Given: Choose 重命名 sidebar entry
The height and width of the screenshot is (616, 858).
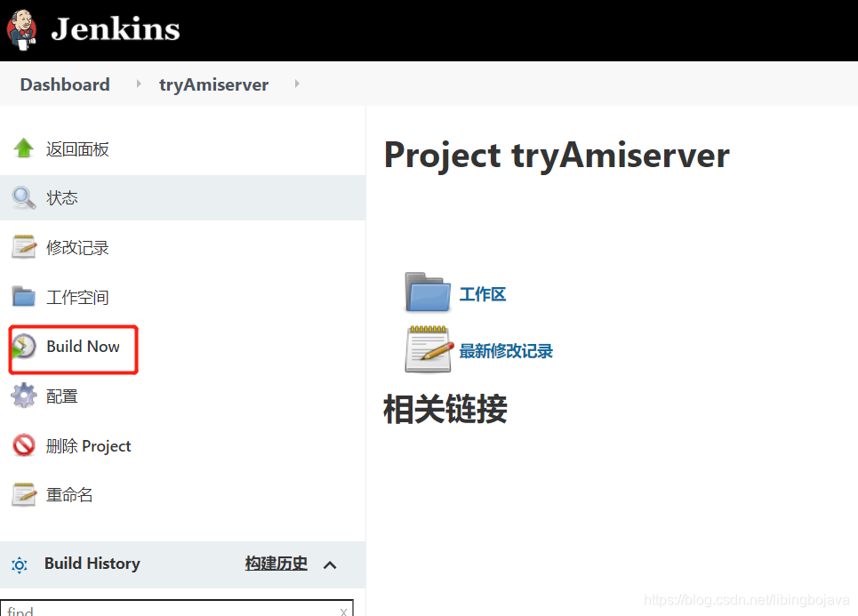Looking at the screenshot, I should (69, 495).
